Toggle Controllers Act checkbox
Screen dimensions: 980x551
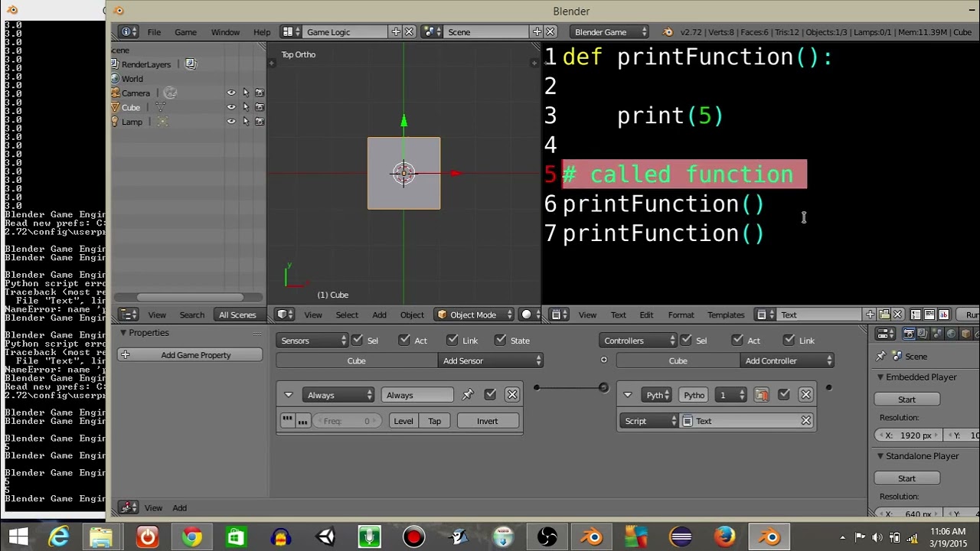point(737,340)
